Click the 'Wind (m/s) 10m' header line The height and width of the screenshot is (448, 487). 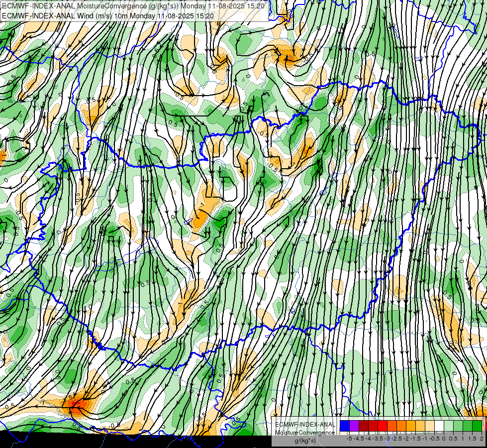[108, 15]
